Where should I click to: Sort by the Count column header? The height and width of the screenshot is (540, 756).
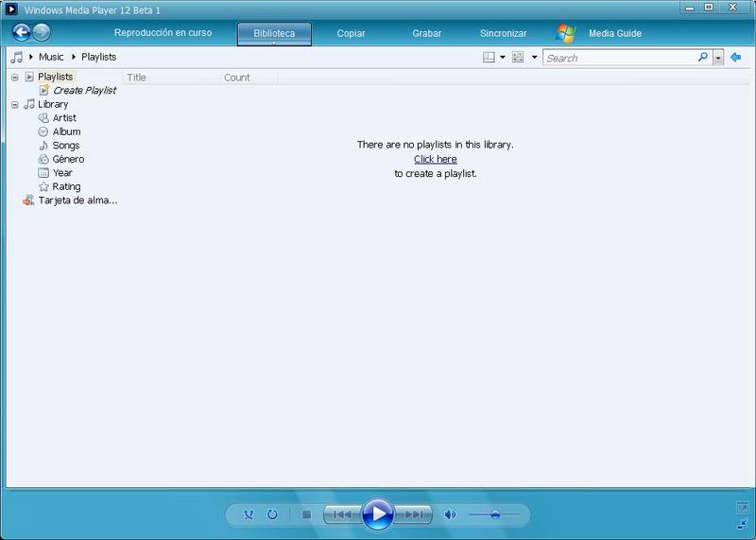(x=249, y=78)
